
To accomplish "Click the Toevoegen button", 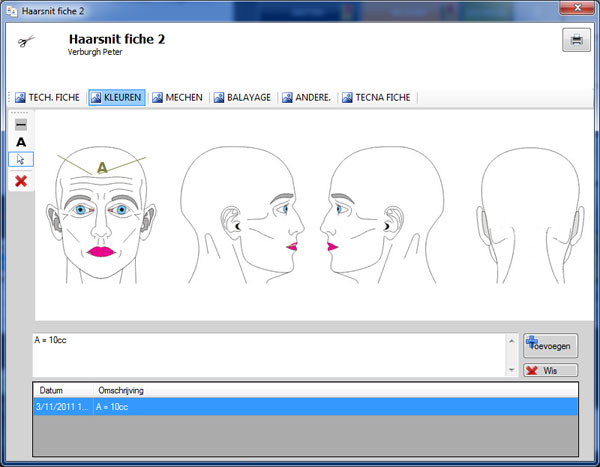I will tap(551, 346).
